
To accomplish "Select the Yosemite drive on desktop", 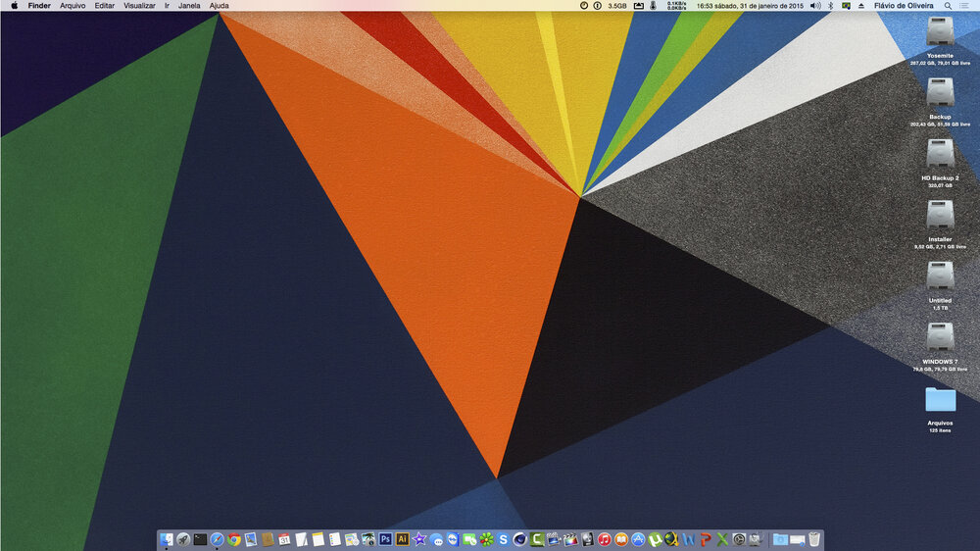I will 940,33.
